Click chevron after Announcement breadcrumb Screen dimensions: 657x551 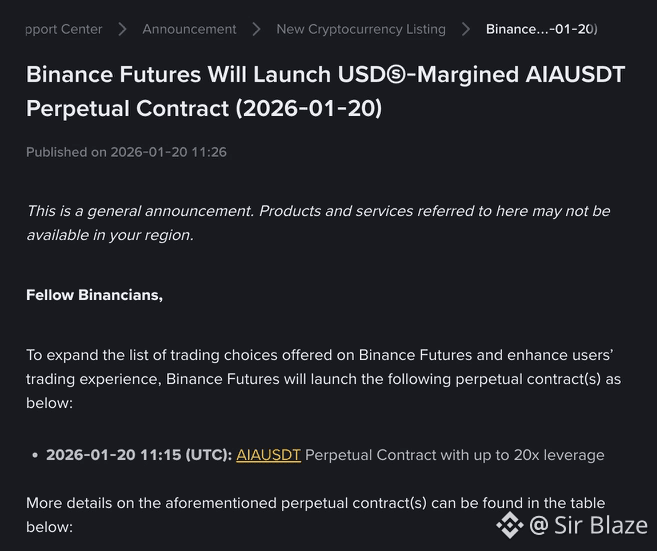pos(256,29)
